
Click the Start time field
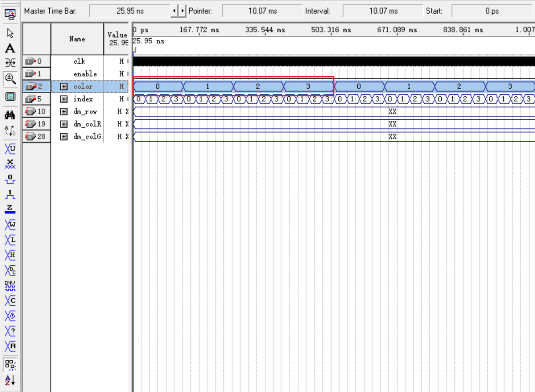[x=492, y=11]
